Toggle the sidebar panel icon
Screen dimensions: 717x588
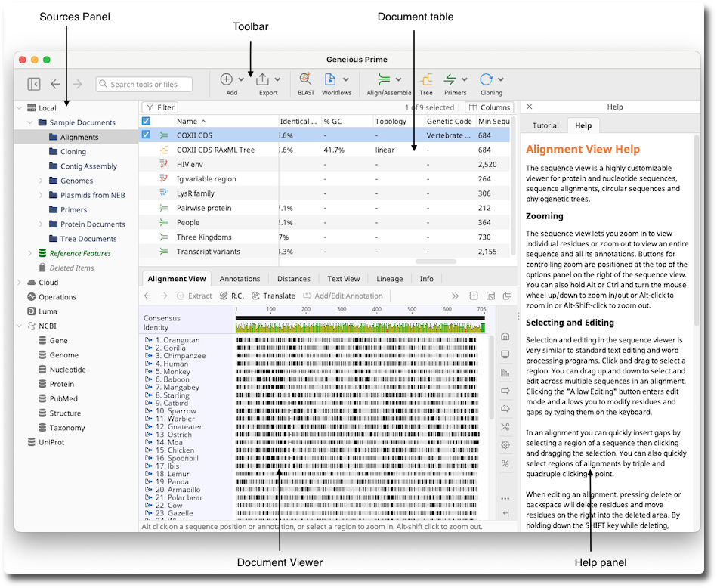(34, 84)
